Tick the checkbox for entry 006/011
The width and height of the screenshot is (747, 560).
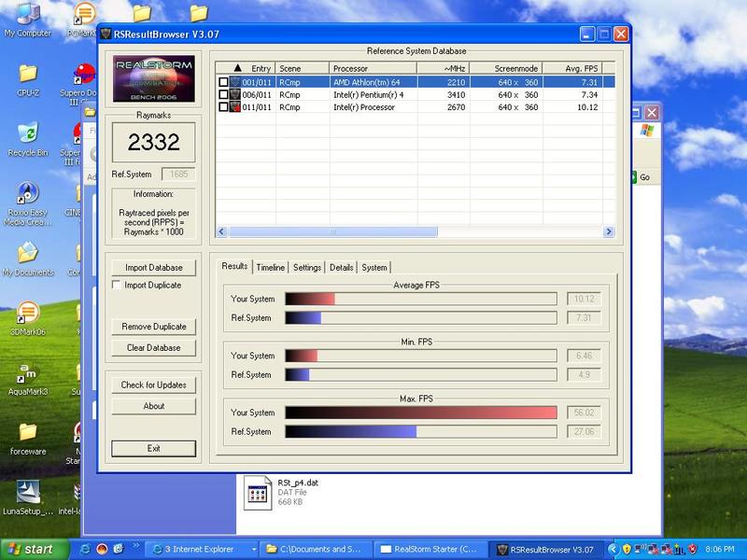[x=223, y=94]
